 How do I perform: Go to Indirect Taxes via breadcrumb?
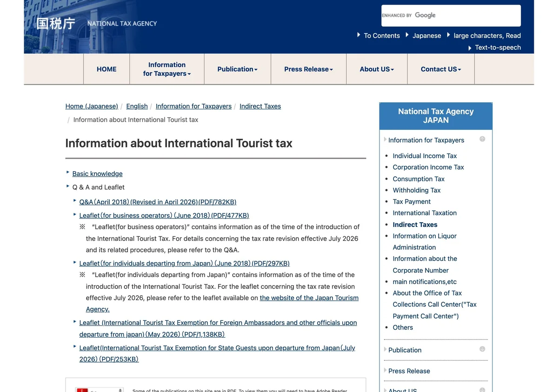click(260, 106)
